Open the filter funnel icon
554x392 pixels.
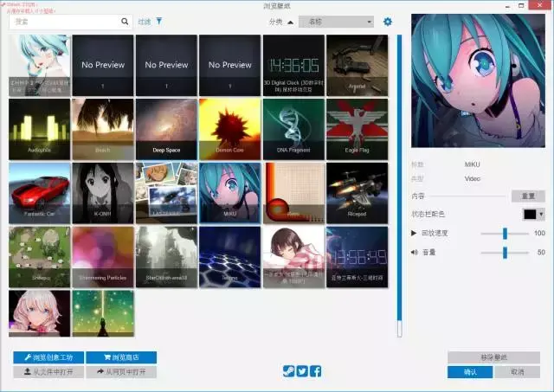(159, 22)
